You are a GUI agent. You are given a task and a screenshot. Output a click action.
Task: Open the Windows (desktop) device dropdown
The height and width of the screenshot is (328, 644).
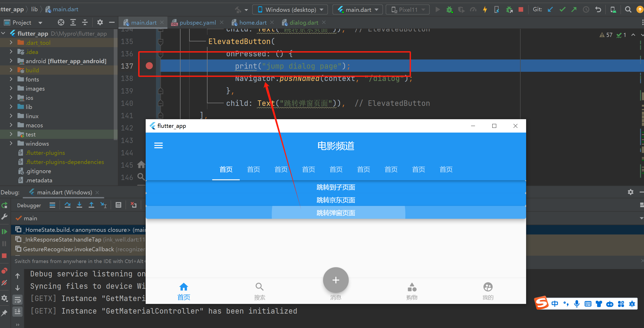coord(290,10)
